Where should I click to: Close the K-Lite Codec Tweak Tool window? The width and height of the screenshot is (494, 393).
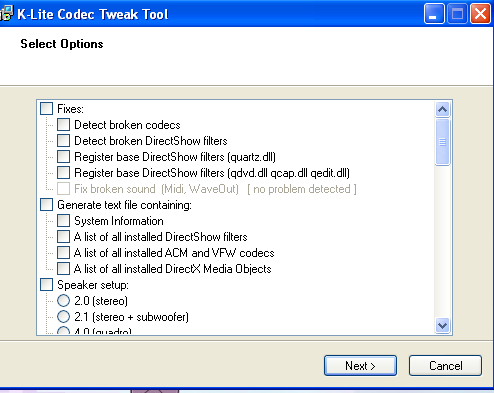(x=480, y=14)
